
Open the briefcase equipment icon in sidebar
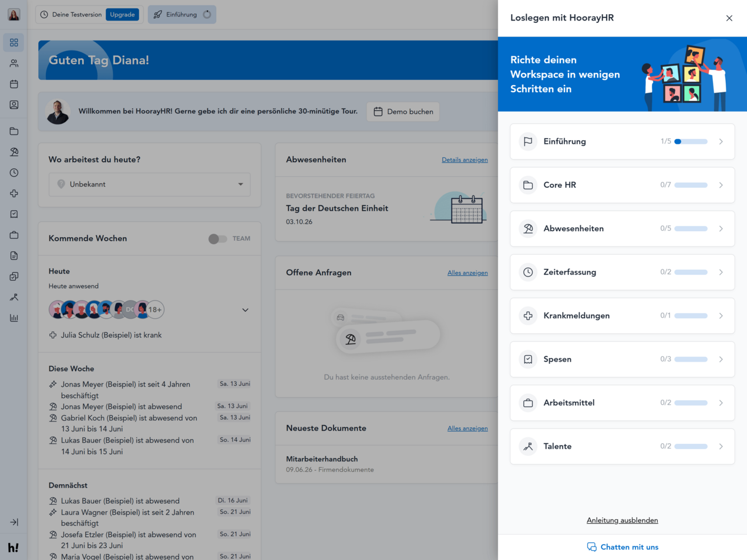click(x=14, y=235)
